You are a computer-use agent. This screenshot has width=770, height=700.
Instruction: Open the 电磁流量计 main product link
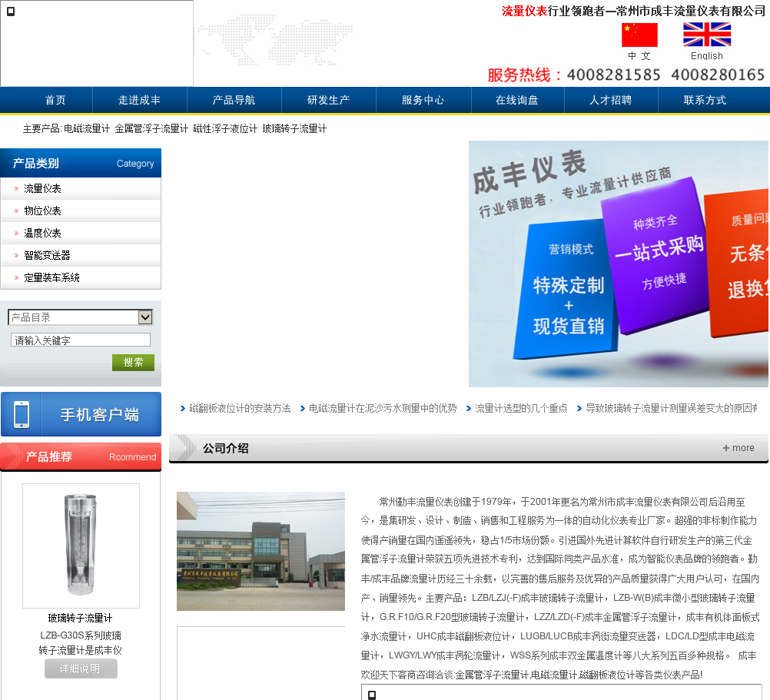point(87,128)
